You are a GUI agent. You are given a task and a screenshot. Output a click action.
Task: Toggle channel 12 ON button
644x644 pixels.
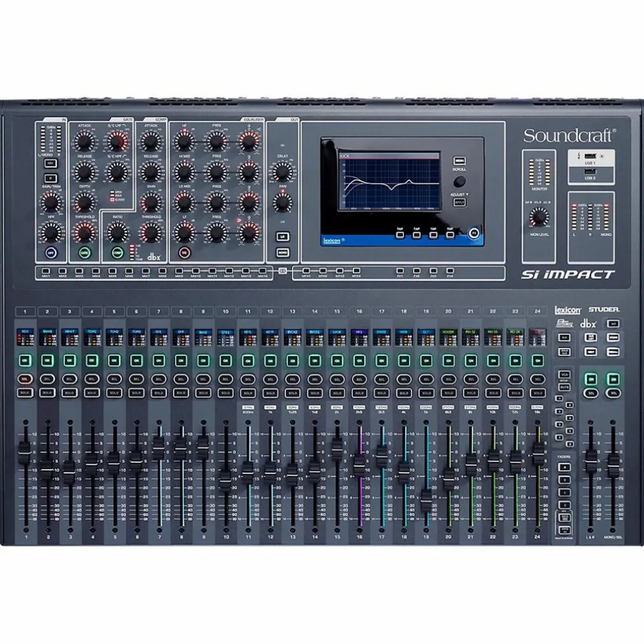[270, 361]
